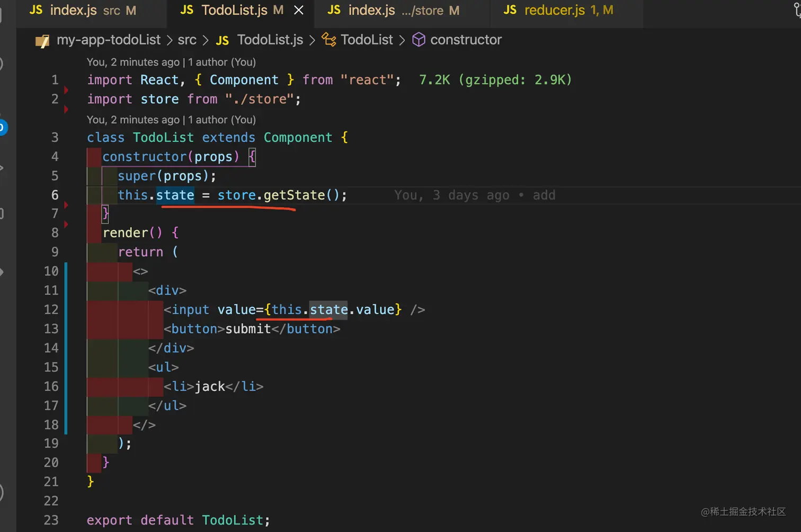
Task: Select the src breadcrumb segment
Action: tap(187, 40)
